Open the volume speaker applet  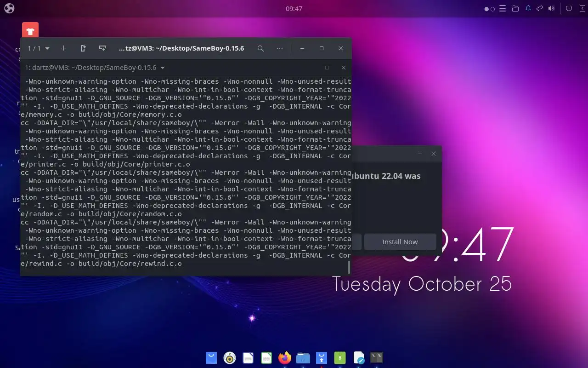pos(551,8)
